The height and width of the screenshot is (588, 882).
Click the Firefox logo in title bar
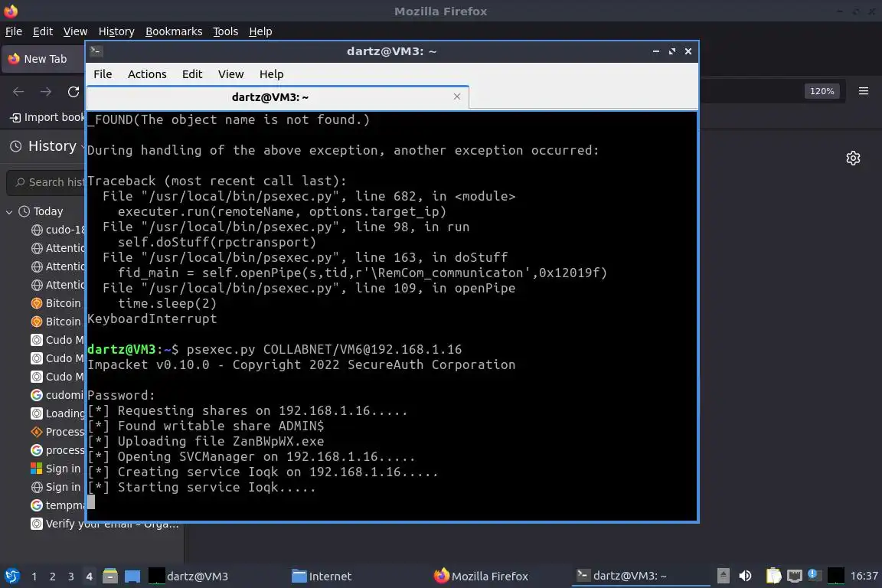click(x=11, y=11)
